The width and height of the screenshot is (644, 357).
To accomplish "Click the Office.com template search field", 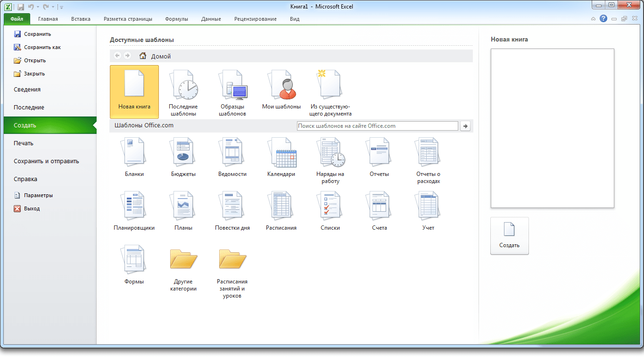I will tap(377, 126).
